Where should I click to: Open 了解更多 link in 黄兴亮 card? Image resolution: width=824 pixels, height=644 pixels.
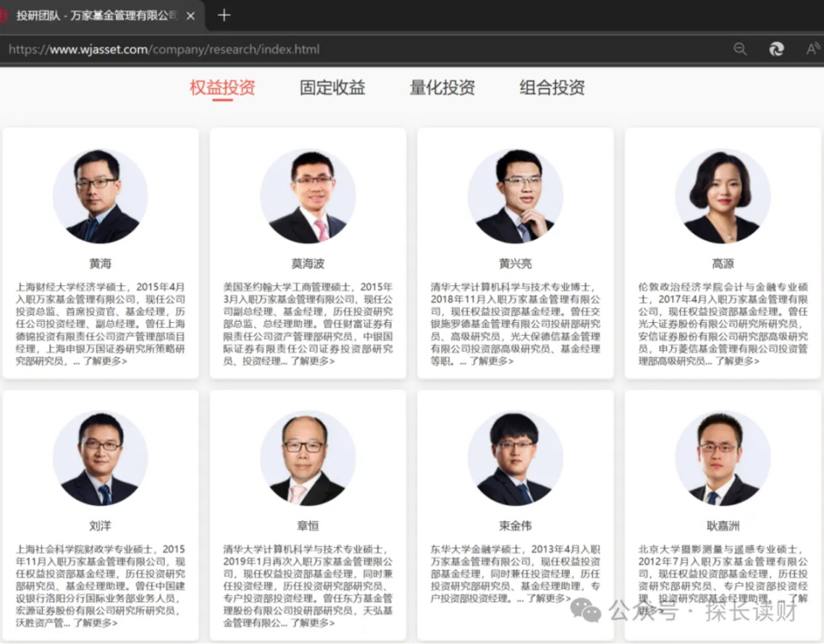tap(491, 361)
